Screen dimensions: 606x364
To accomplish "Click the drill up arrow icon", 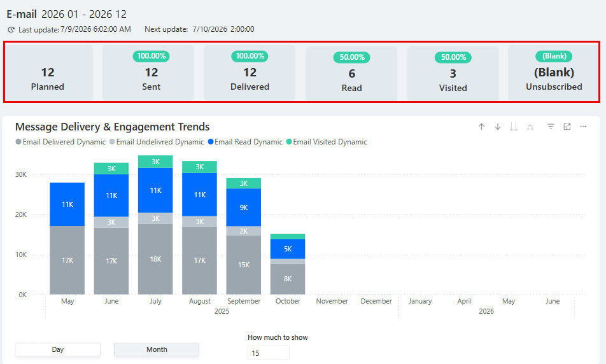I will point(481,127).
